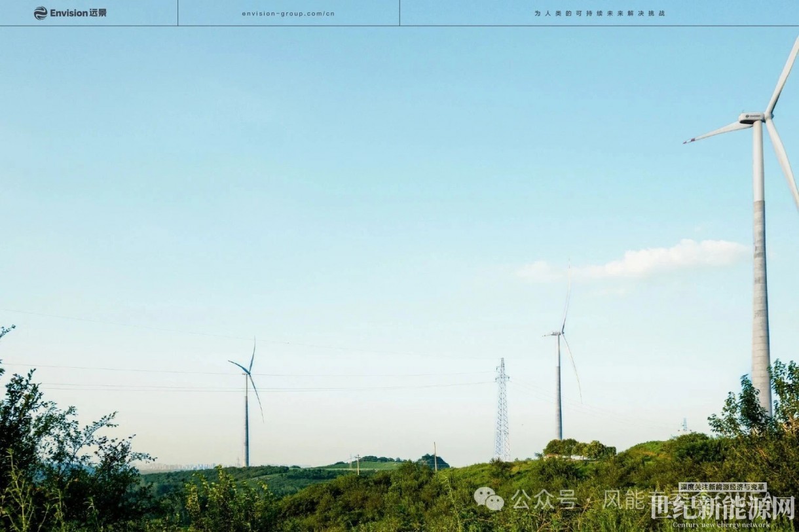
Task: Open the envision-group.com/cn link
Action: pos(288,13)
